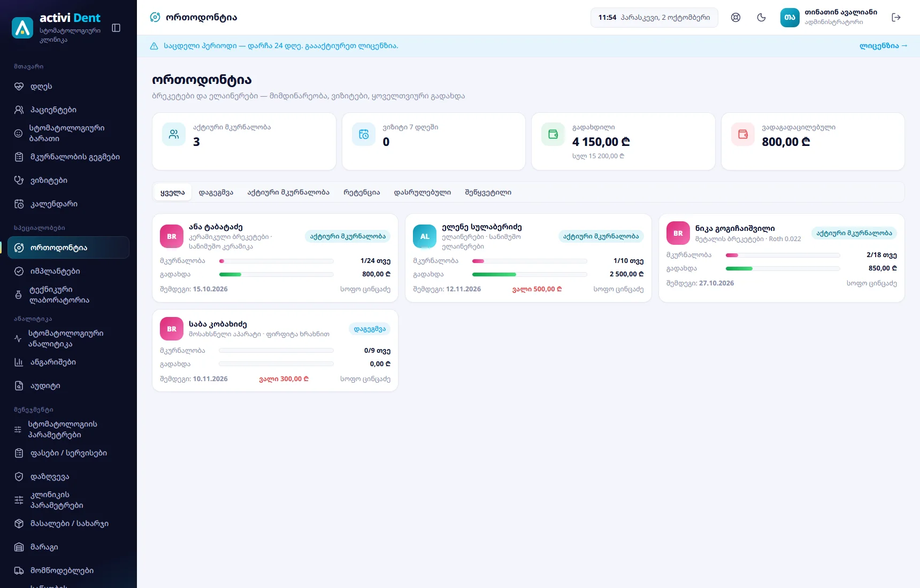Image resolution: width=920 pixels, height=588 pixels.
Task: Click the ვადაგადაცილებული 800,00 stat card
Action: point(812,141)
